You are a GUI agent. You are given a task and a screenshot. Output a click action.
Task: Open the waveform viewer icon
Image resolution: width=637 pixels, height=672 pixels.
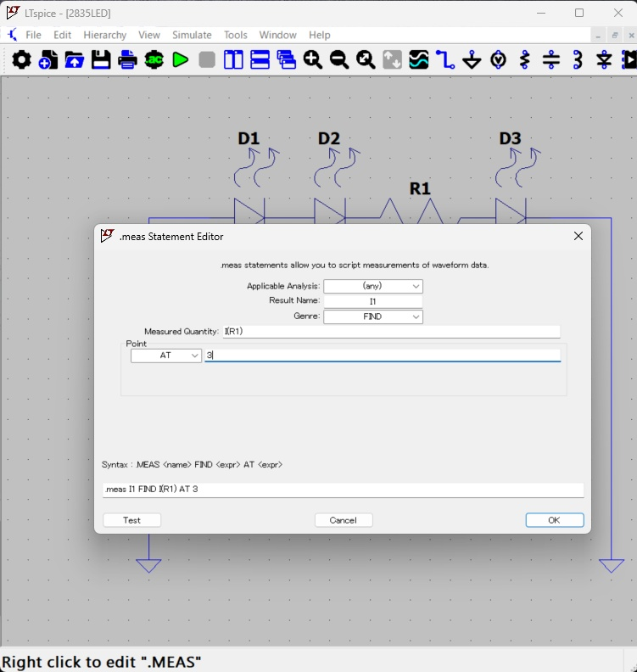(419, 59)
